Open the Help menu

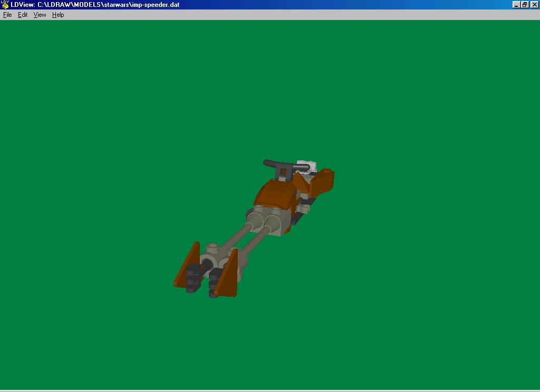coord(57,15)
